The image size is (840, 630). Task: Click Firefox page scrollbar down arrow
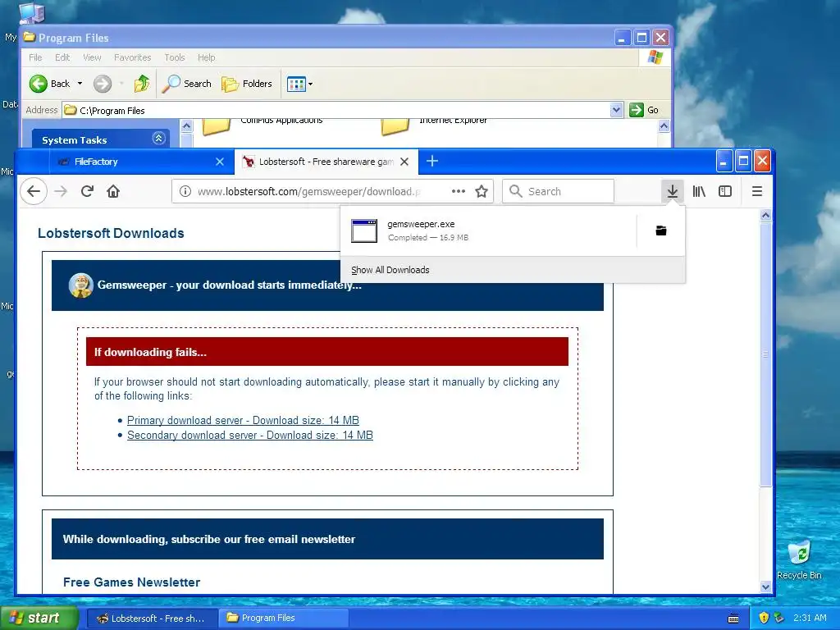tap(765, 587)
